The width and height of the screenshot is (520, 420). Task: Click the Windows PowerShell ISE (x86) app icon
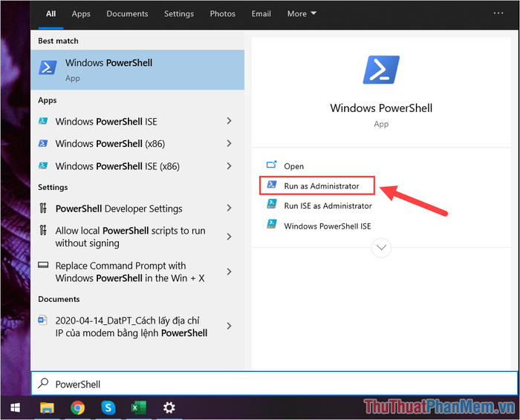[43, 165]
